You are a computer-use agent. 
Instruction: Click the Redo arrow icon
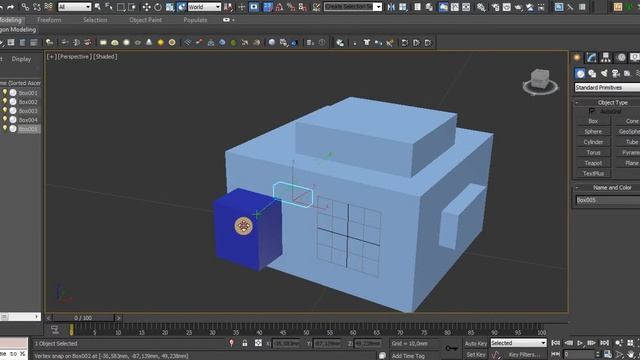11,7
